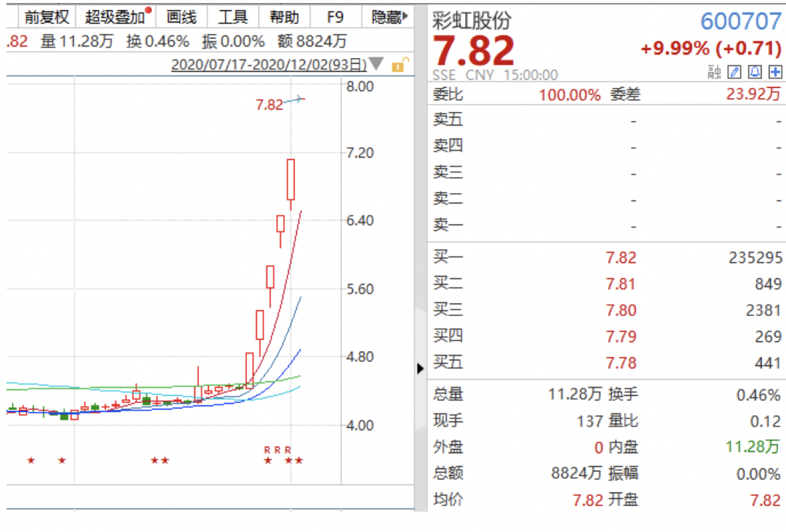The image size is (786, 532).
Task: Select the 画线 drawing tool menu
Action: pyautogui.click(x=181, y=17)
